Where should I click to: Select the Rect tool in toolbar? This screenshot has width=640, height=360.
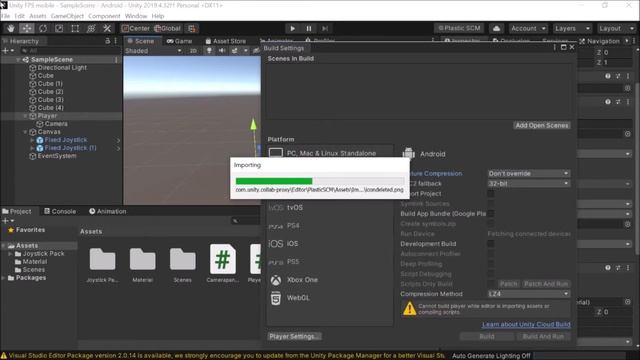point(75,28)
